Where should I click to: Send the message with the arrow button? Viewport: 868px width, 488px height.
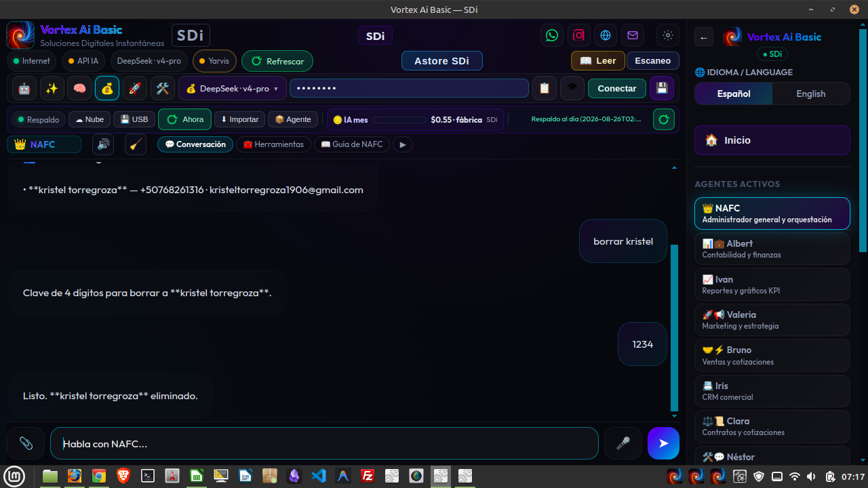663,443
